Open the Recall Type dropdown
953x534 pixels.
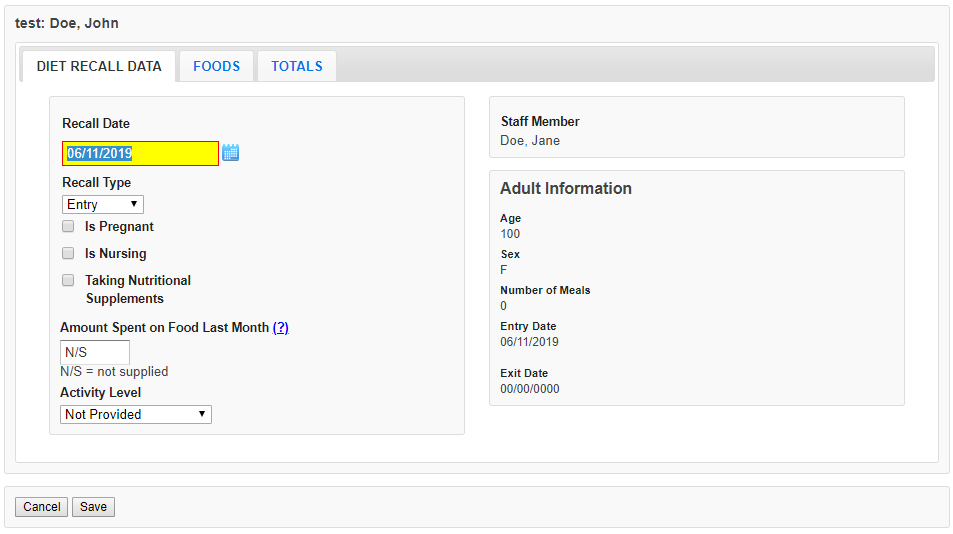click(103, 205)
